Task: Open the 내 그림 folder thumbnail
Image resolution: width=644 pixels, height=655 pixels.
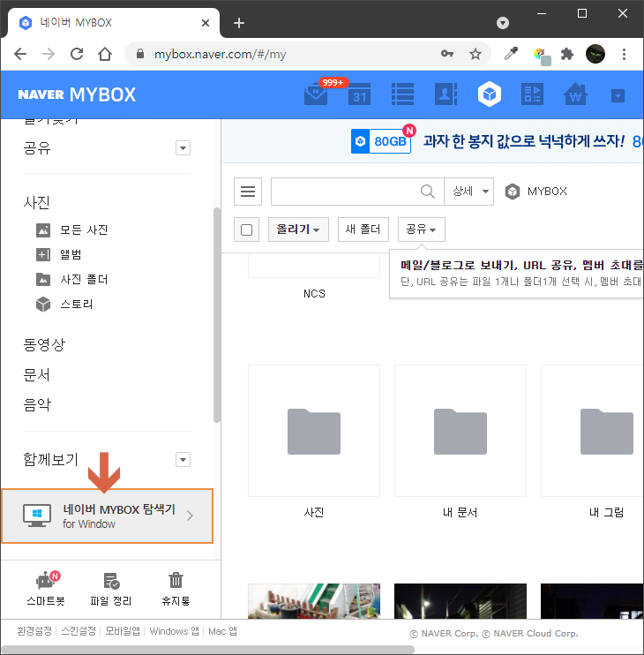Action: point(593,431)
